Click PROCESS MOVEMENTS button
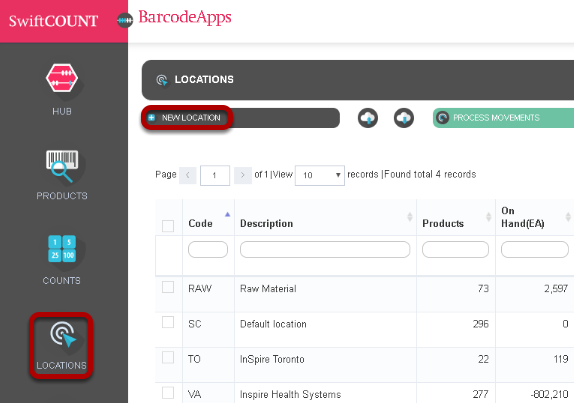Screen dimensions: 574x404 (503, 118)
